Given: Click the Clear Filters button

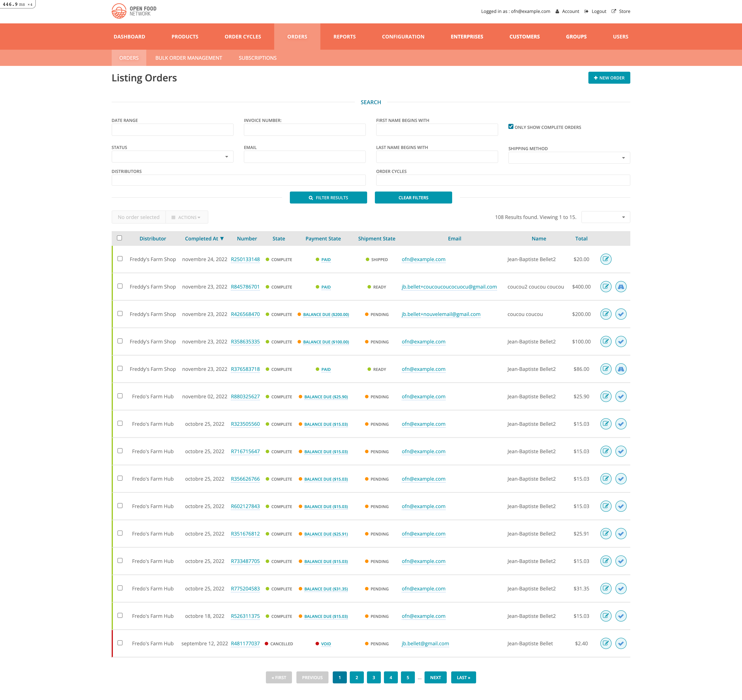Looking at the screenshot, I should [x=413, y=198].
